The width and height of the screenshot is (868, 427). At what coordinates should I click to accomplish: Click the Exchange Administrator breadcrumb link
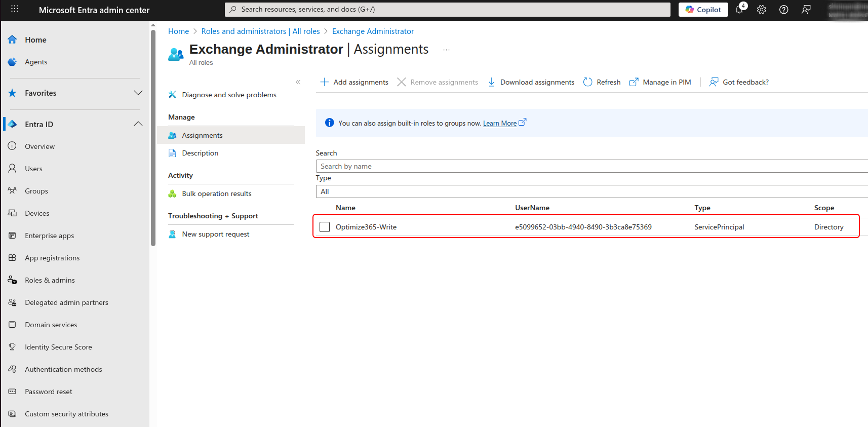[x=373, y=31]
